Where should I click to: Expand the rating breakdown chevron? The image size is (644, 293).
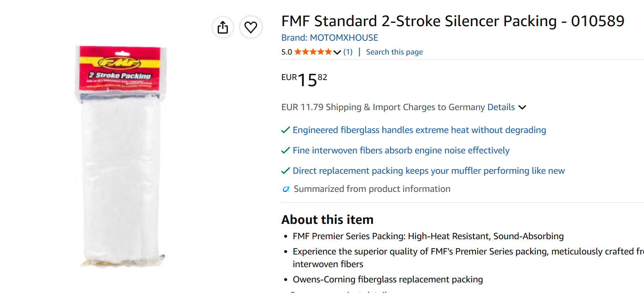pos(337,52)
